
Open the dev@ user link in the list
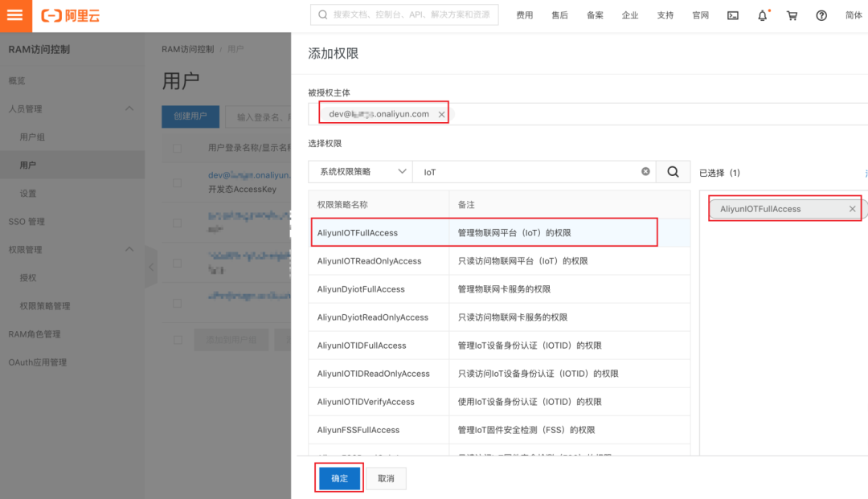pyautogui.click(x=249, y=175)
